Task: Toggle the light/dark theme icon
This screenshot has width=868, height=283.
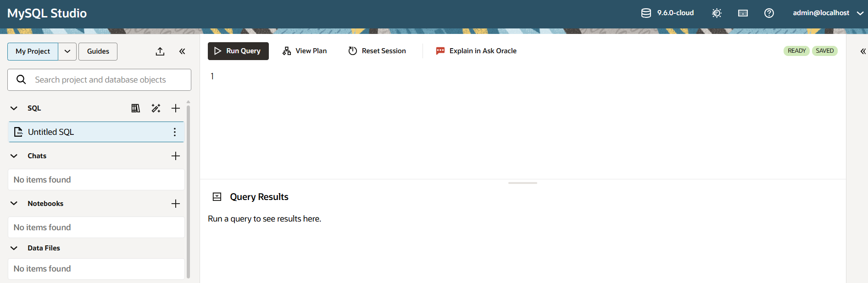Action: pos(717,13)
